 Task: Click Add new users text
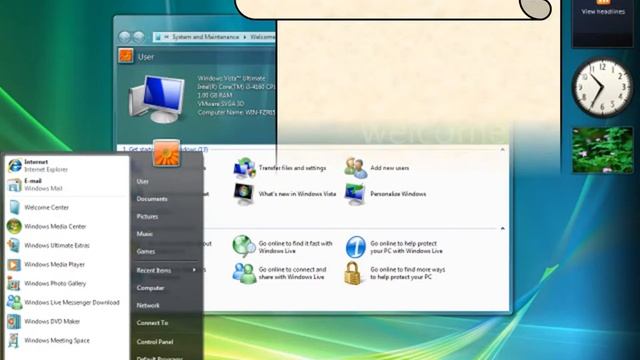390,168
